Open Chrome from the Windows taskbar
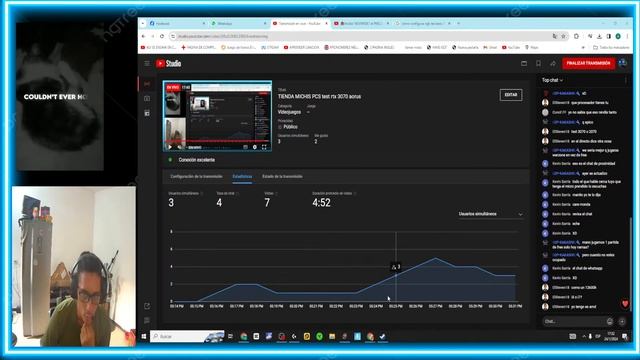The image size is (640, 360). (x=244, y=336)
